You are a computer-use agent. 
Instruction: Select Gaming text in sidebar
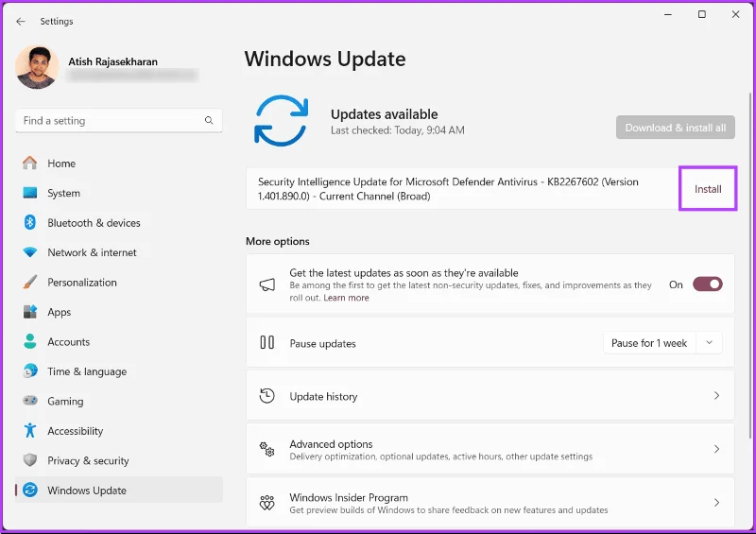point(65,402)
